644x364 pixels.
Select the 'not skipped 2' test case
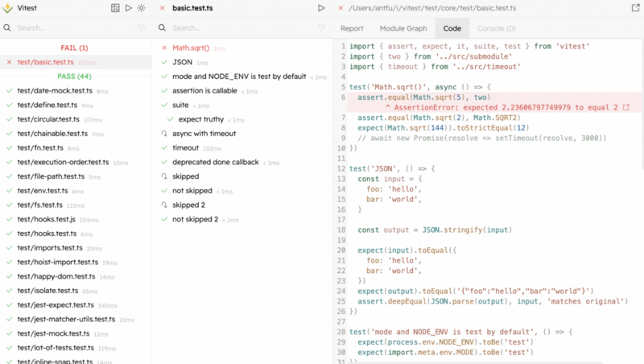point(242,219)
